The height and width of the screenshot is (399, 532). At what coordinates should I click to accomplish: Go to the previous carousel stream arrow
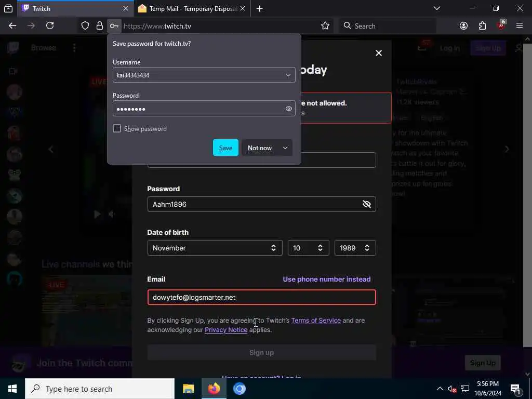click(x=51, y=149)
